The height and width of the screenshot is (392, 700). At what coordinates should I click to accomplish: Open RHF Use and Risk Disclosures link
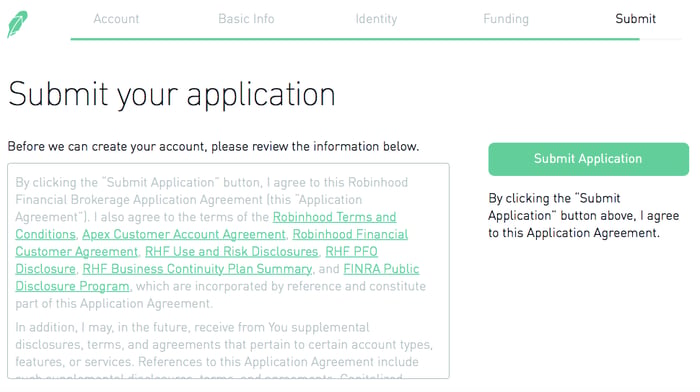pos(231,252)
